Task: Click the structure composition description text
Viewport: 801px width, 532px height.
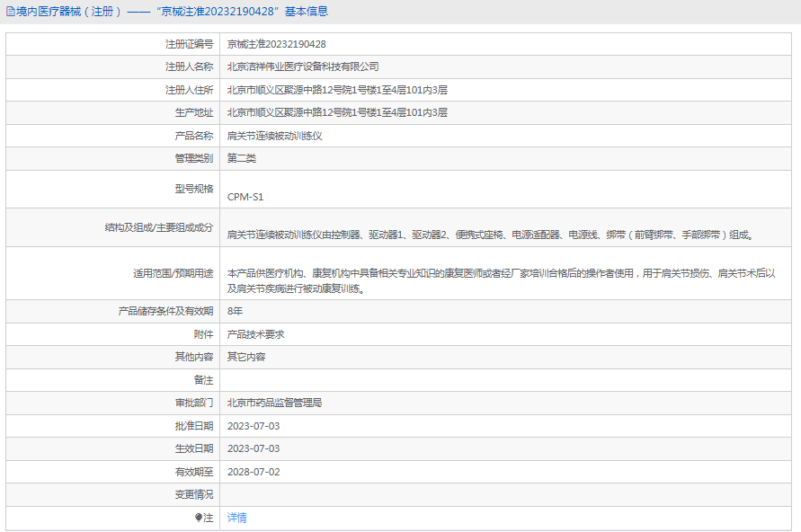Action: tap(491, 235)
